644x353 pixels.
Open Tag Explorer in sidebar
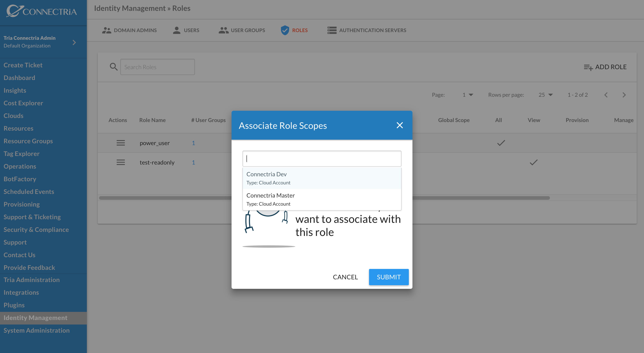(21, 153)
